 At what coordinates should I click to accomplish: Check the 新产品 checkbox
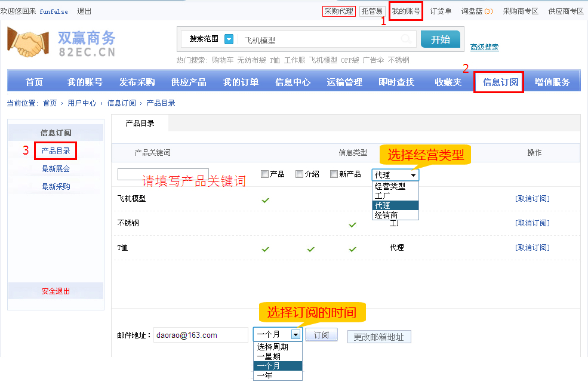334,174
